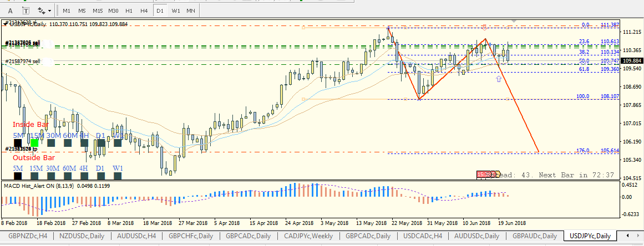Click the Outside Bar W1 square

coord(118,176)
